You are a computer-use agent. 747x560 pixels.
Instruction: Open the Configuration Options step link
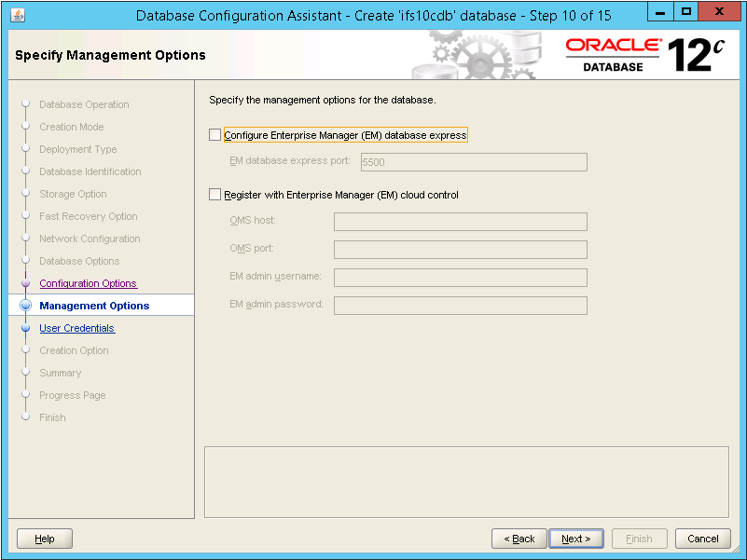pos(88,283)
